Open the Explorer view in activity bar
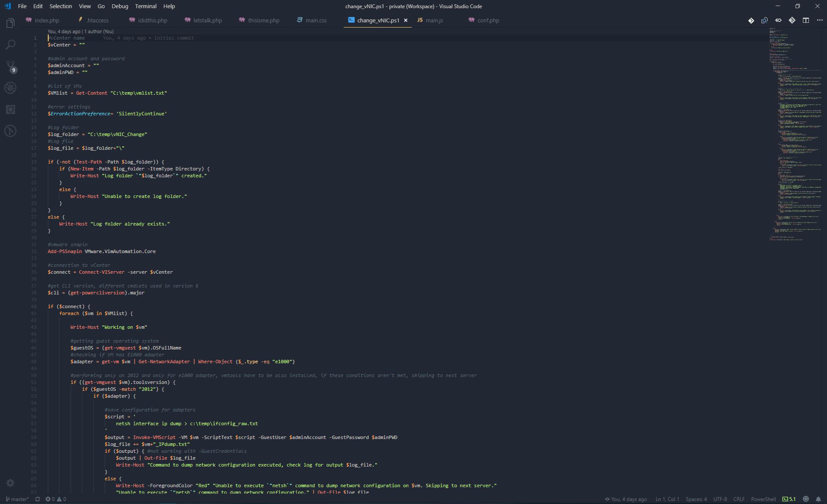Viewport: 827px width, 504px height. click(x=10, y=23)
